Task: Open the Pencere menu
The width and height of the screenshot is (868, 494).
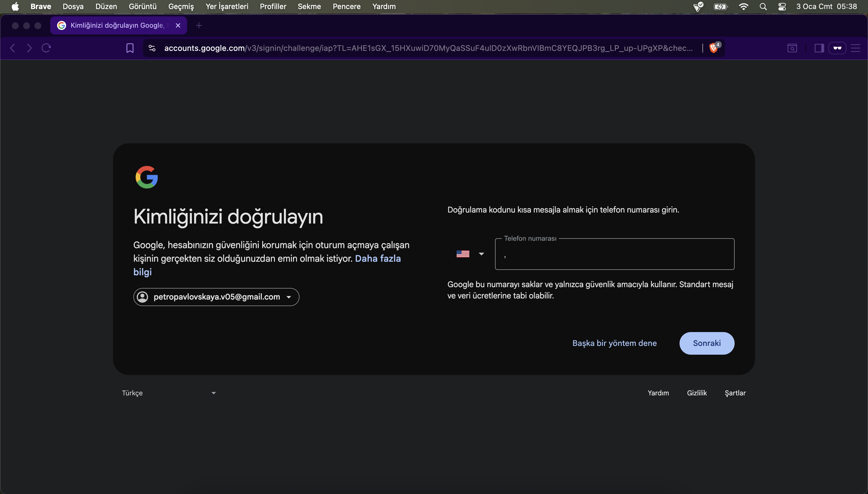Action: click(346, 6)
